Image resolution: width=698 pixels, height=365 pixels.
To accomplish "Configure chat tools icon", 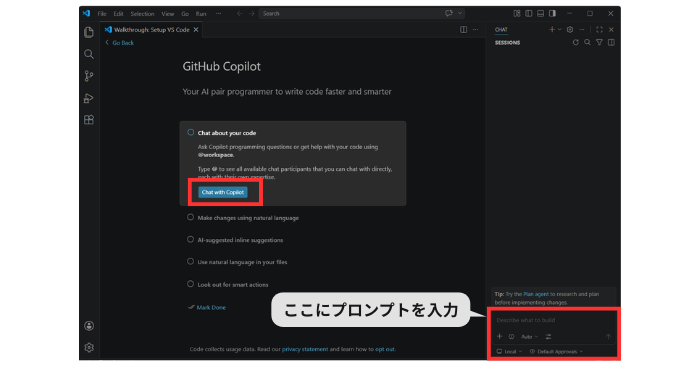I will click(x=548, y=337).
